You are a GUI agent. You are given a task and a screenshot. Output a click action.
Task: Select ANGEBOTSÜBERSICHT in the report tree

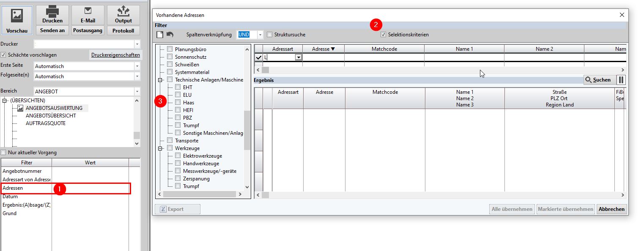click(51, 116)
